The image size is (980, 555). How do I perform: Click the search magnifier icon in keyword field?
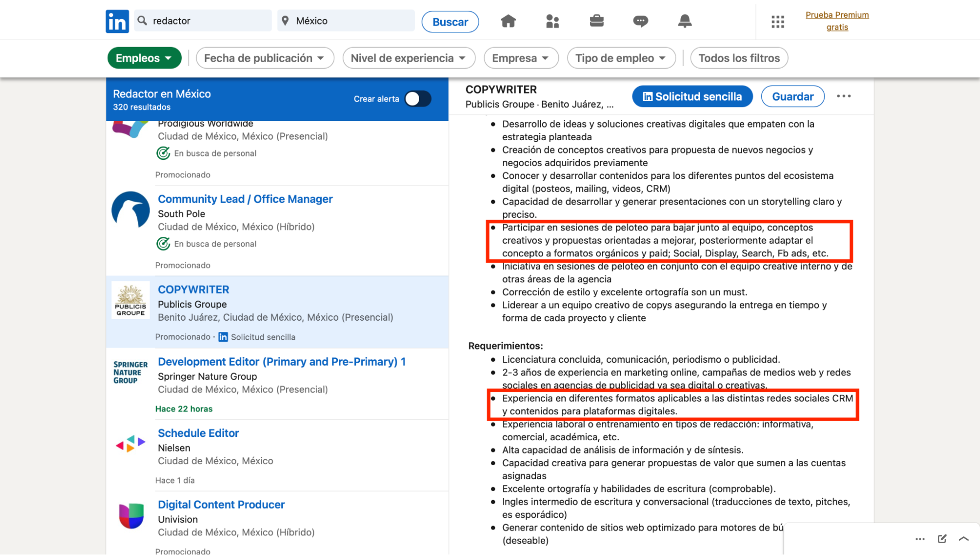142,20
